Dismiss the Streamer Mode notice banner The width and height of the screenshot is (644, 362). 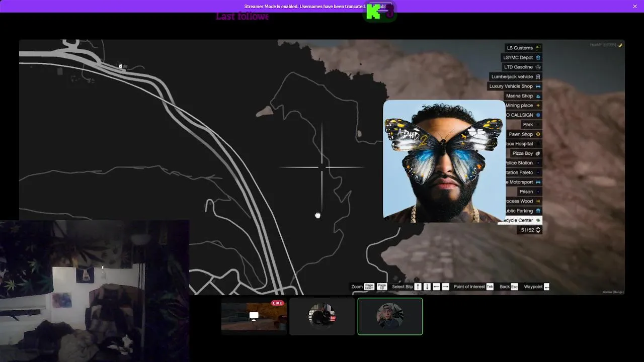pyautogui.click(x=635, y=6)
